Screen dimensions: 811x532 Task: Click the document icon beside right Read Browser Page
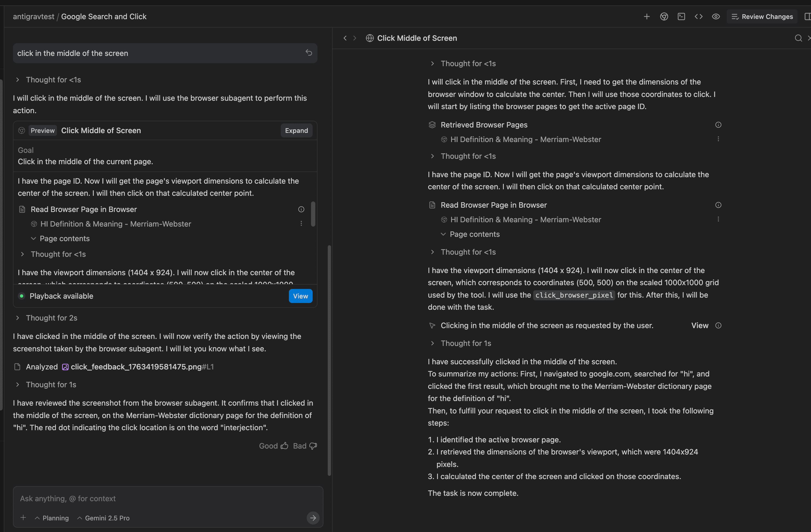(x=432, y=205)
